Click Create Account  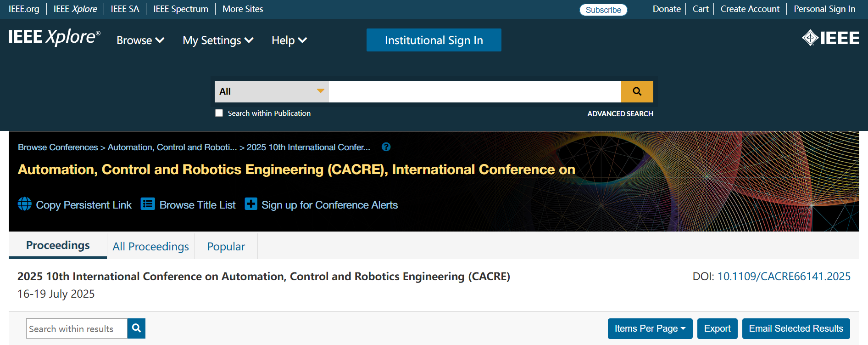[x=750, y=9]
